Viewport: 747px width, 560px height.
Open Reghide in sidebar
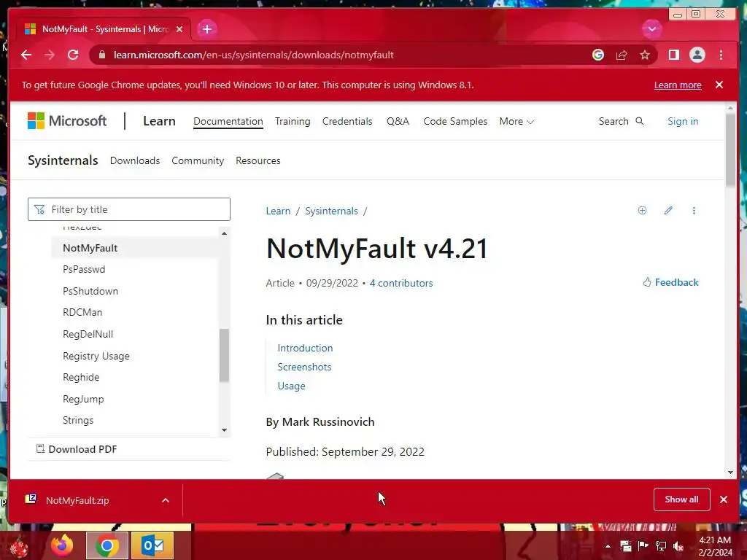coord(81,377)
